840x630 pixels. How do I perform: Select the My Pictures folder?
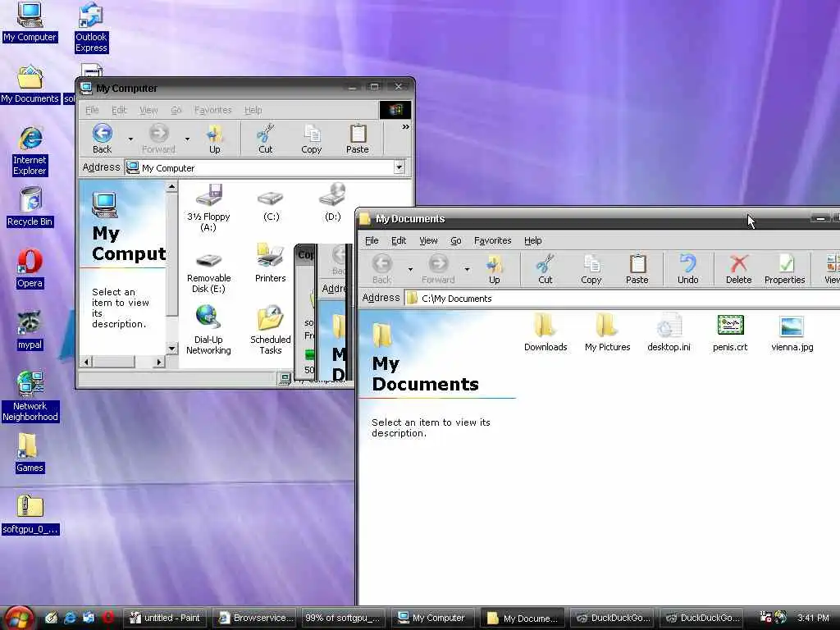tap(607, 332)
